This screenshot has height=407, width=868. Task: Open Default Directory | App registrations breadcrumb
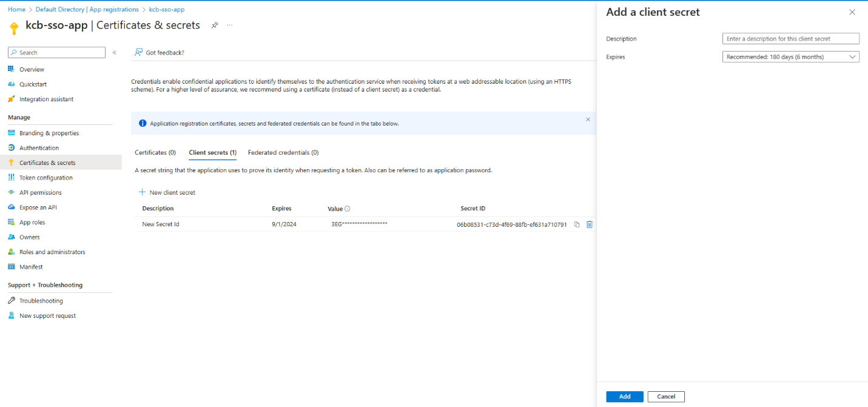(x=87, y=10)
